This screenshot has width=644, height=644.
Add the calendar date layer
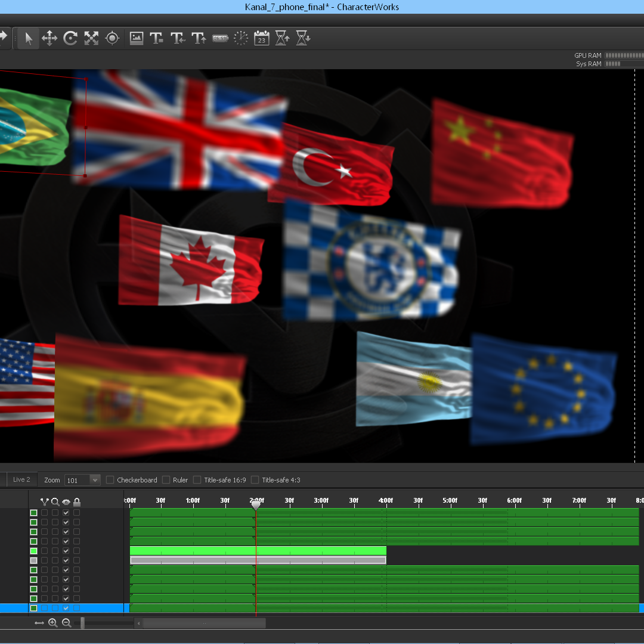point(262,39)
